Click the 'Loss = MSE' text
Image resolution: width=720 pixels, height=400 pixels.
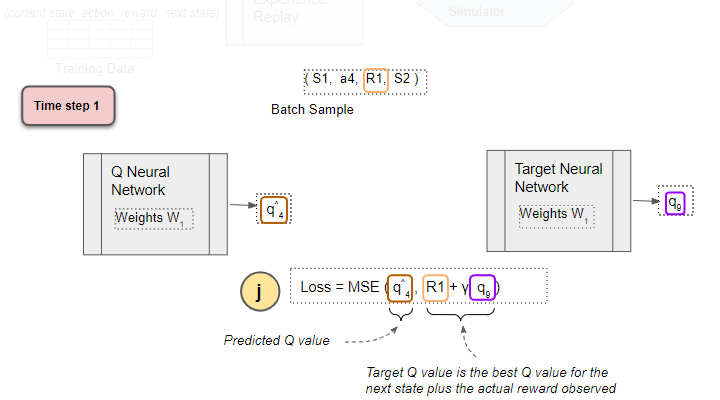(x=340, y=288)
